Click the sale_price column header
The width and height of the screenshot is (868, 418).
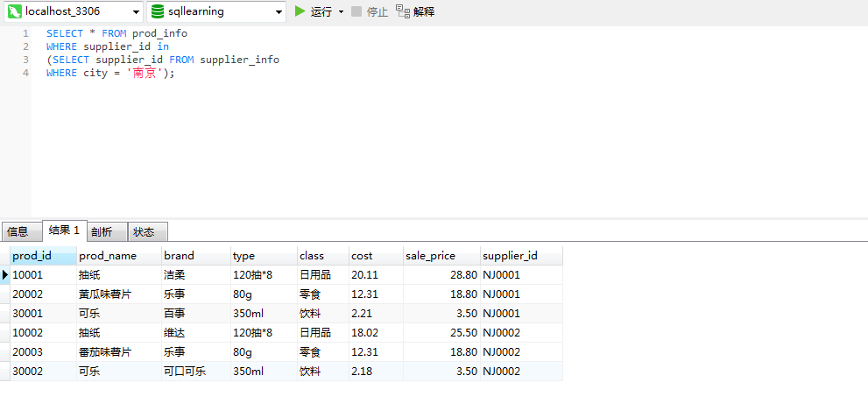tap(441, 256)
